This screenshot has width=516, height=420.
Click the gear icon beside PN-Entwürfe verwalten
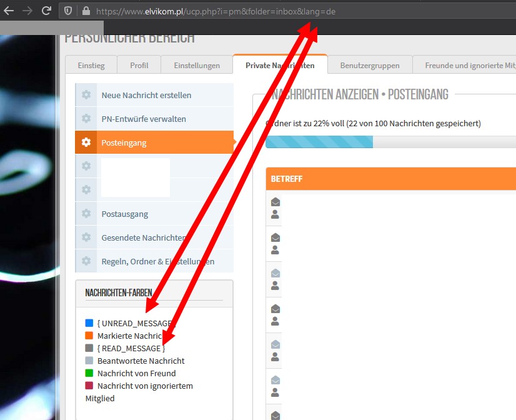pyautogui.click(x=86, y=118)
